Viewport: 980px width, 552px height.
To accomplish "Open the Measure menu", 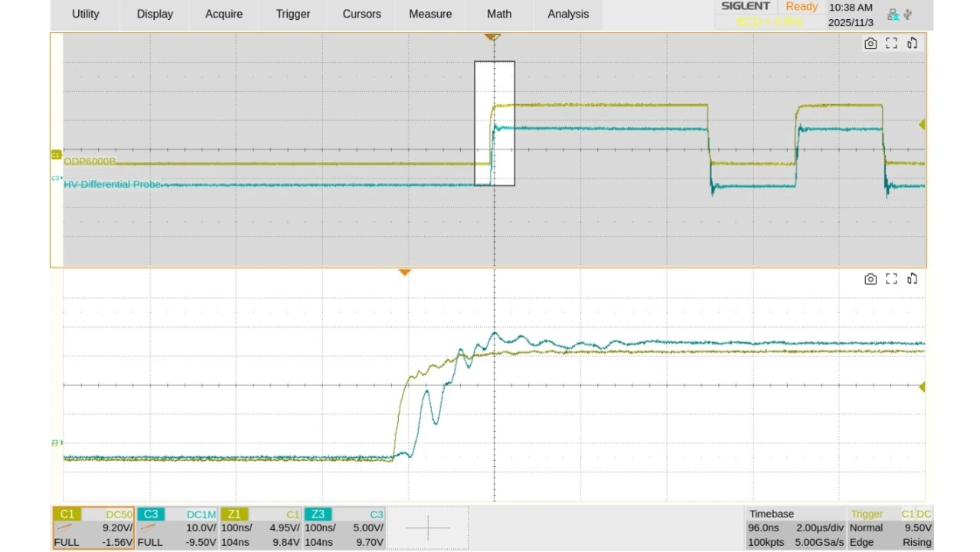I will tap(430, 14).
